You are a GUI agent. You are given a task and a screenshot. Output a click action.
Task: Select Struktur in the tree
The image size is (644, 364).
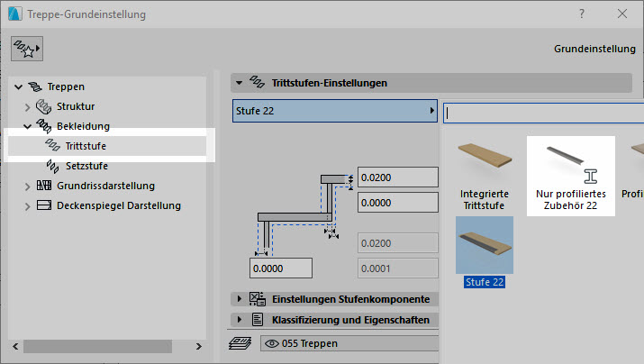pos(76,106)
